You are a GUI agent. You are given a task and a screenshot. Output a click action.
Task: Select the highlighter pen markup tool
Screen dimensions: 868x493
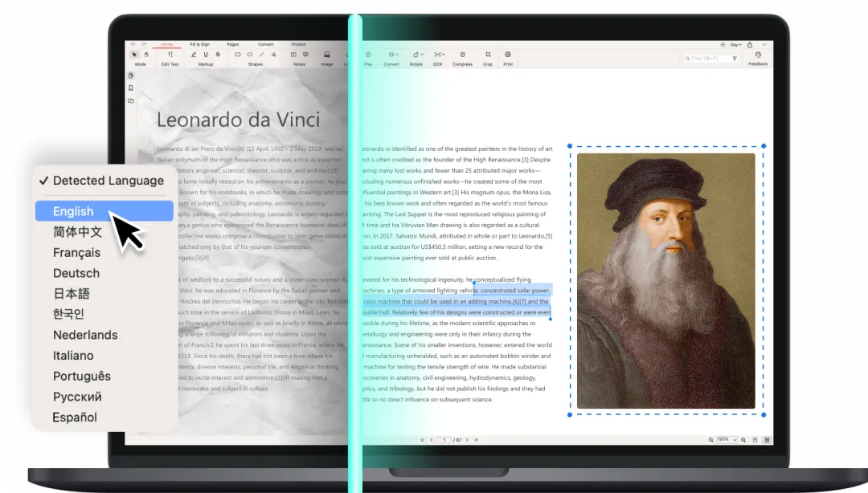pos(193,55)
